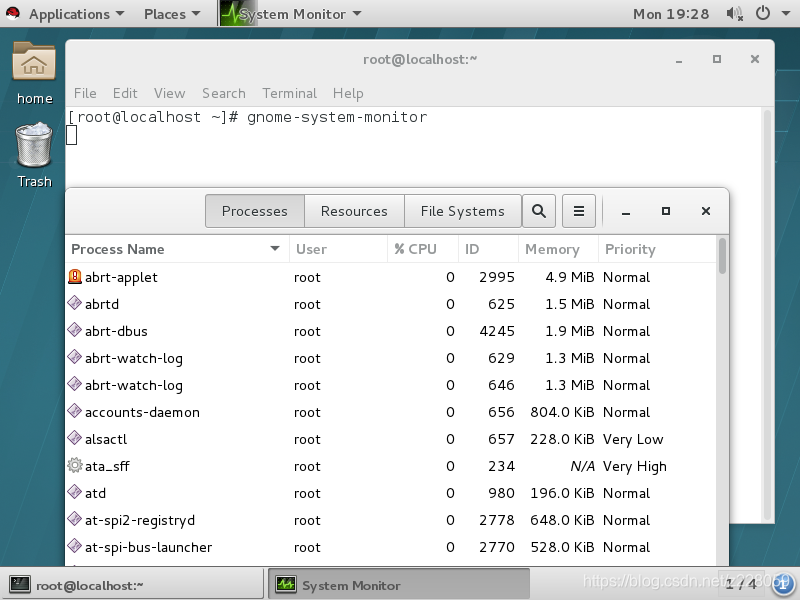Click the accounts-daemon process icon
The width and height of the screenshot is (800, 600).
point(74,411)
